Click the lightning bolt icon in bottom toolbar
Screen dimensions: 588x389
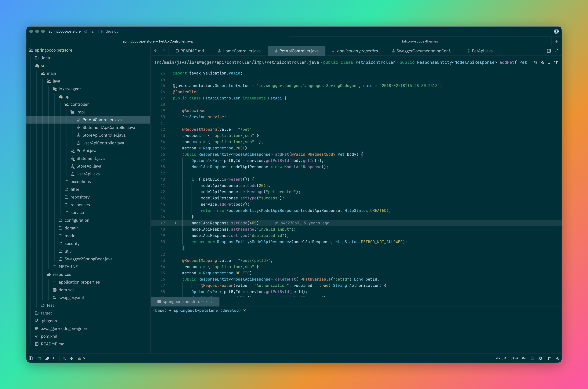[72, 358]
